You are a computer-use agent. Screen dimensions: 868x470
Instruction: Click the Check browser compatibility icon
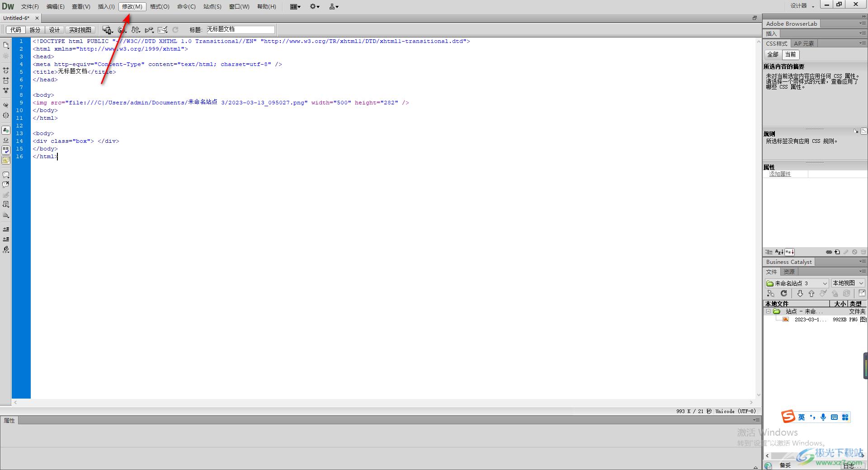point(163,30)
